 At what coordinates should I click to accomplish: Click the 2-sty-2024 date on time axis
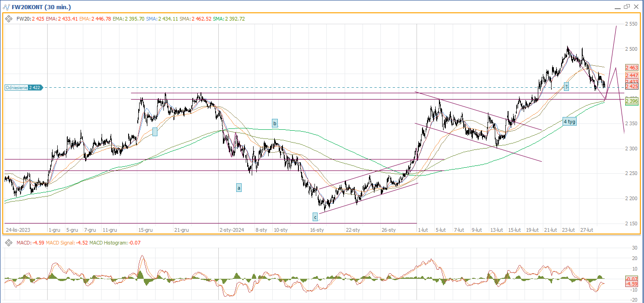[x=231, y=230]
